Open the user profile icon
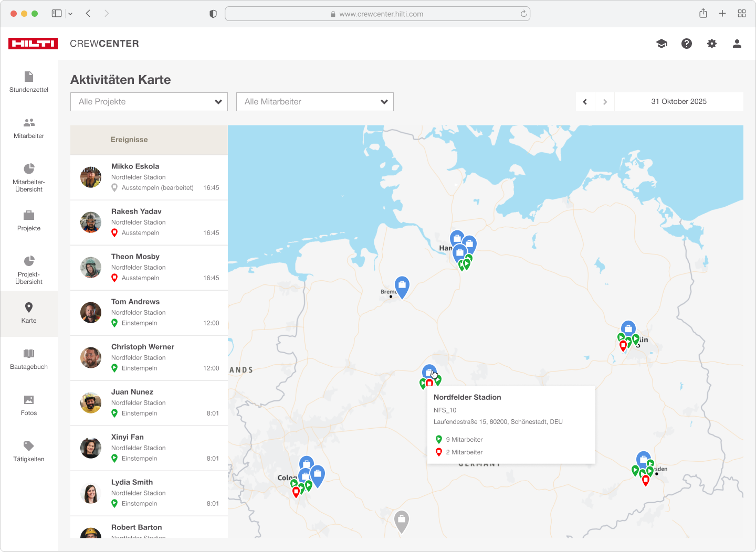Viewport: 756px width, 552px height. click(737, 44)
